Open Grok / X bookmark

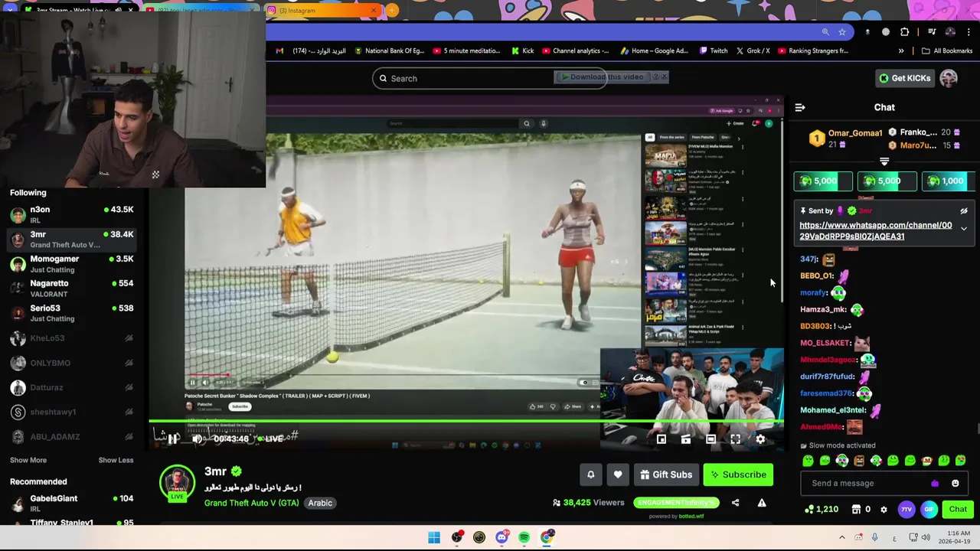coord(753,51)
